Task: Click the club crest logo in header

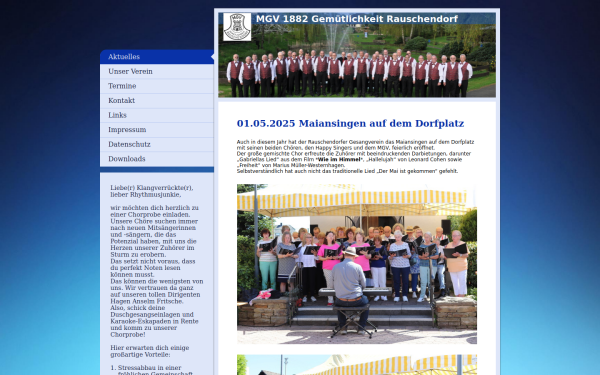Action: [237, 27]
